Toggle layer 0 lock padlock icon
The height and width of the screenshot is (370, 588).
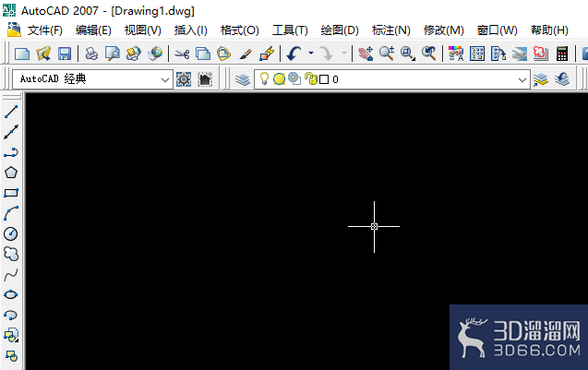pos(311,78)
